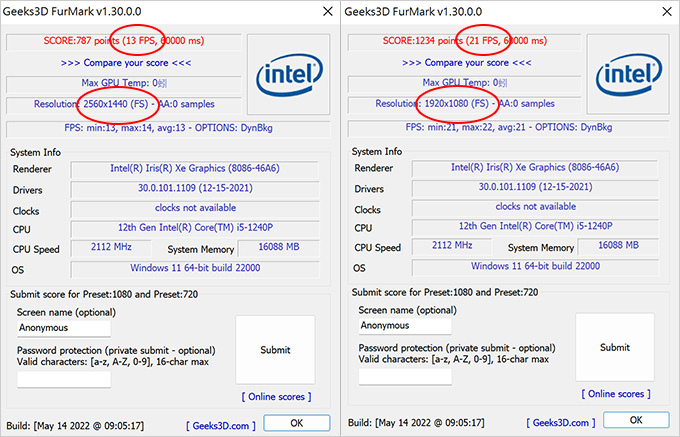Close the left FurMark window
680x437 pixels.
328,11
